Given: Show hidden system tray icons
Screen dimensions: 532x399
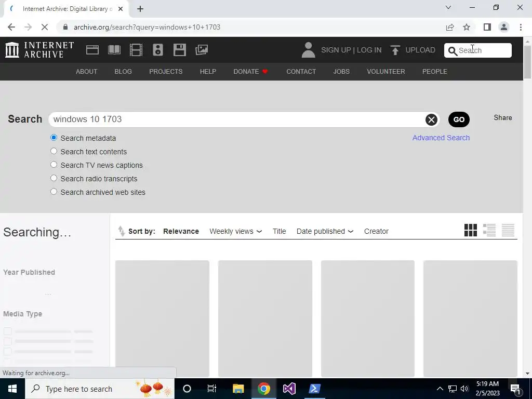Looking at the screenshot, I should pos(440,389).
